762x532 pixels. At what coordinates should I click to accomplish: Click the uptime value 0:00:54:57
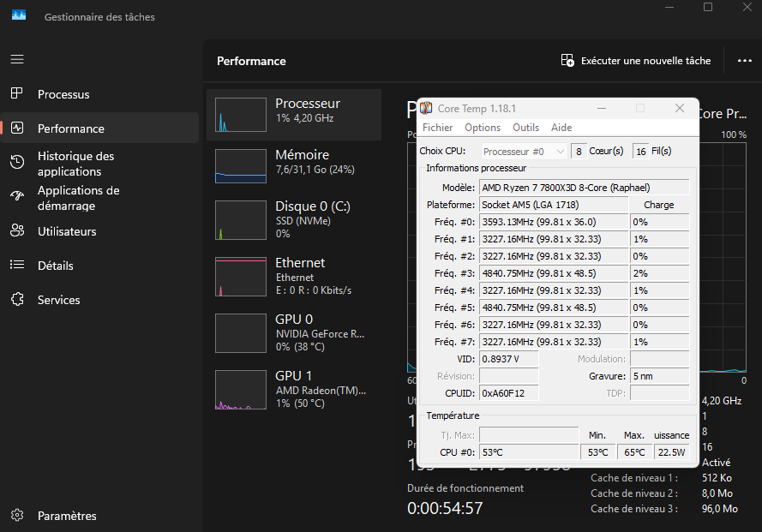coord(445,508)
